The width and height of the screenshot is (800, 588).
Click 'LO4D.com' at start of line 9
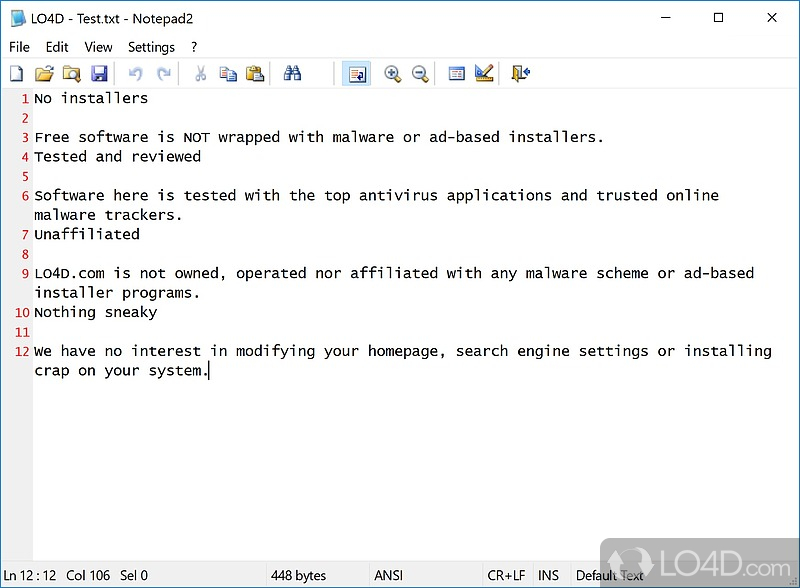pyautogui.click(x=69, y=274)
